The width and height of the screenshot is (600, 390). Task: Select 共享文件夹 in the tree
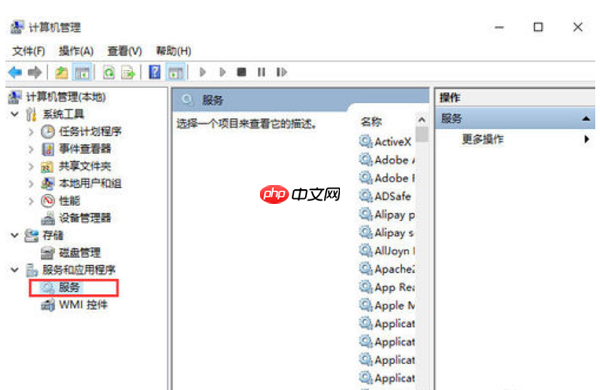85,166
